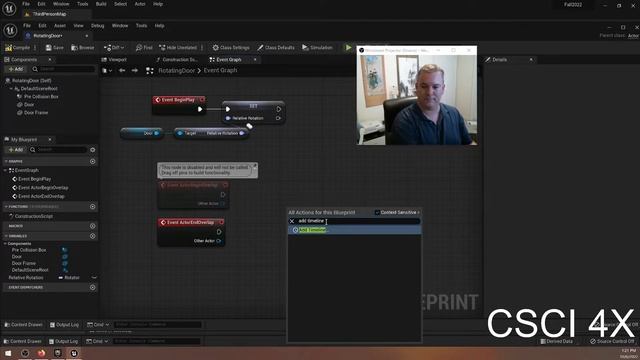This screenshot has height=360, width=640.
Task: Open Class Settings
Action: (x=231, y=48)
